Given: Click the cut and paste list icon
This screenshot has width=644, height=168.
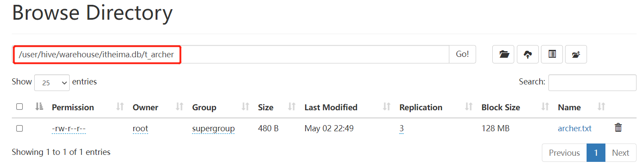Looking at the screenshot, I should click(552, 54).
